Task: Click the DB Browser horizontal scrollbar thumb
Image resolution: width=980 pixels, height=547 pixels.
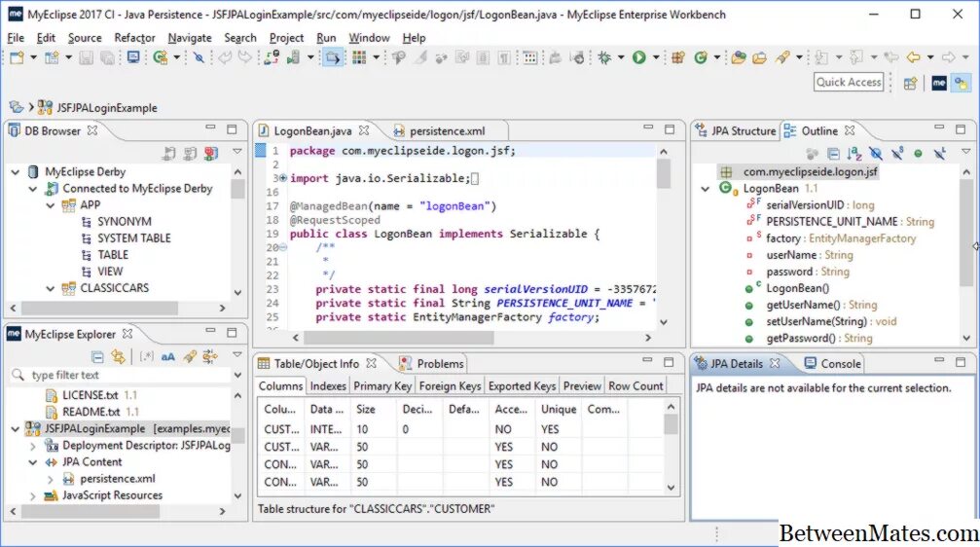Action: click(x=100, y=309)
